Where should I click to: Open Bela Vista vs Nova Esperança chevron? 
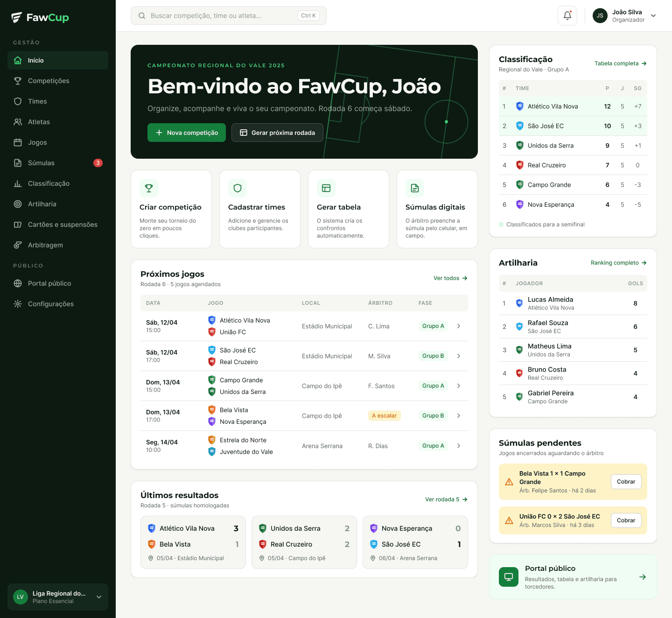[x=459, y=416]
